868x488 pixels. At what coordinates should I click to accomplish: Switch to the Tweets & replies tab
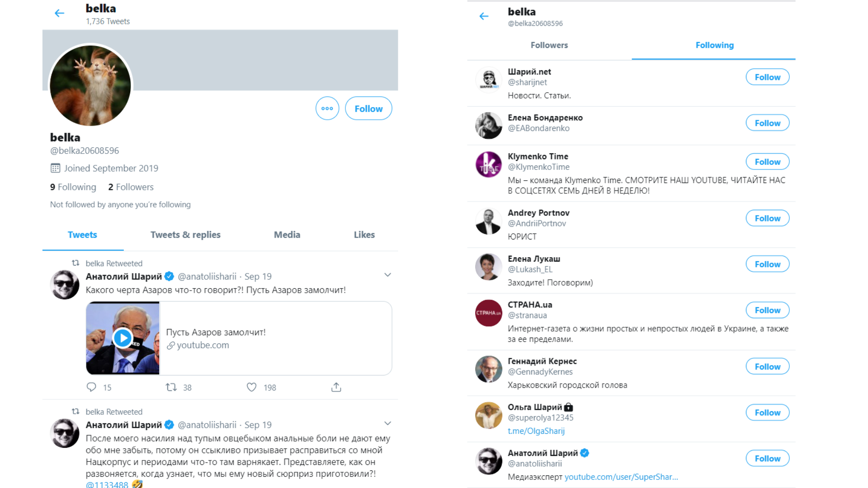185,235
